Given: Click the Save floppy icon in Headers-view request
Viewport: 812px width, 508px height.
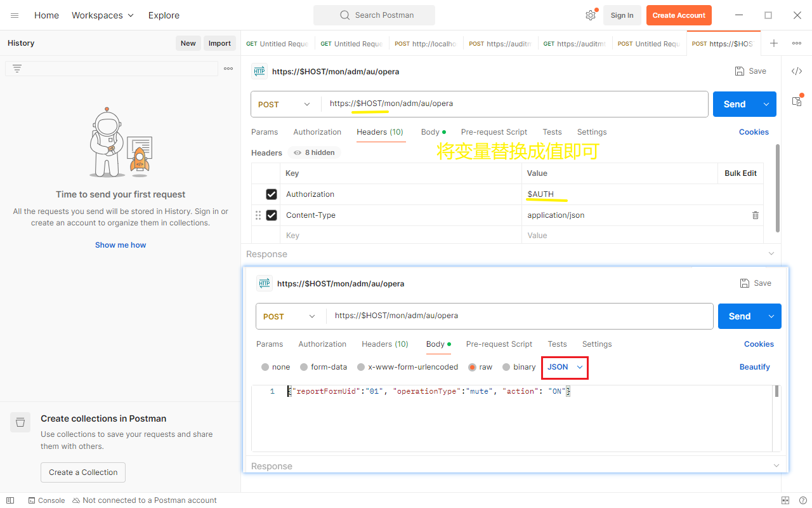Looking at the screenshot, I should [740, 71].
